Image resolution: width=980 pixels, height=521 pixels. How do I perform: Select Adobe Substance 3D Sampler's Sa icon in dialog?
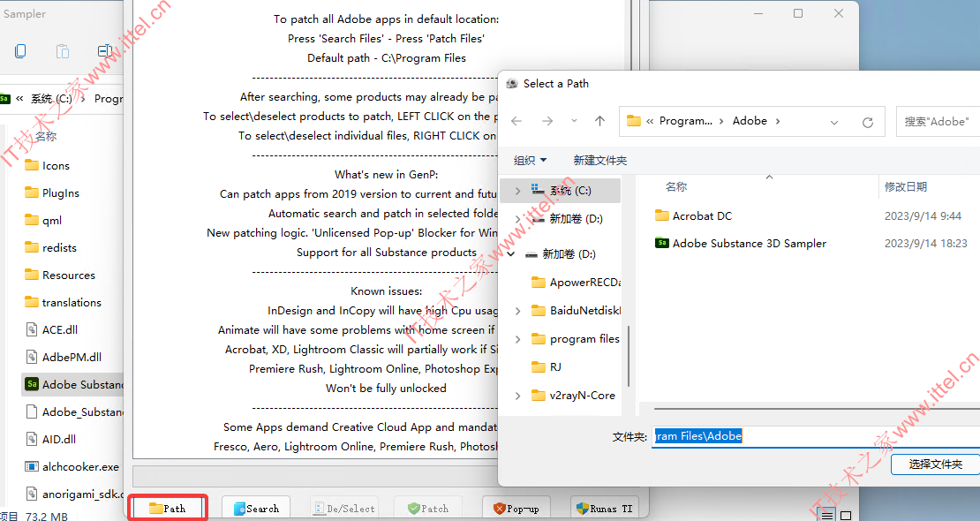pyautogui.click(x=662, y=243)
